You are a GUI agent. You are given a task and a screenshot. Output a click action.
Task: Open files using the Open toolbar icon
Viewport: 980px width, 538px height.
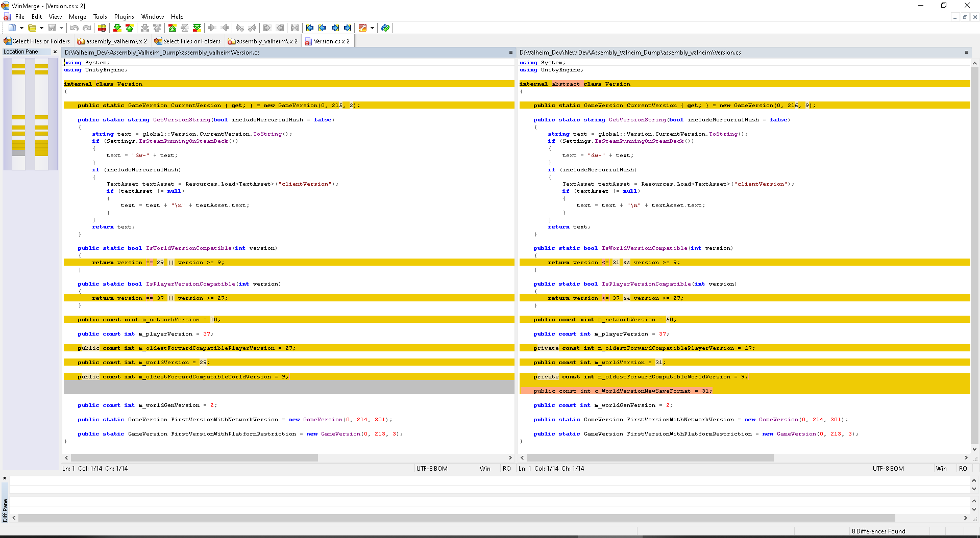click(x=32, y=28)
